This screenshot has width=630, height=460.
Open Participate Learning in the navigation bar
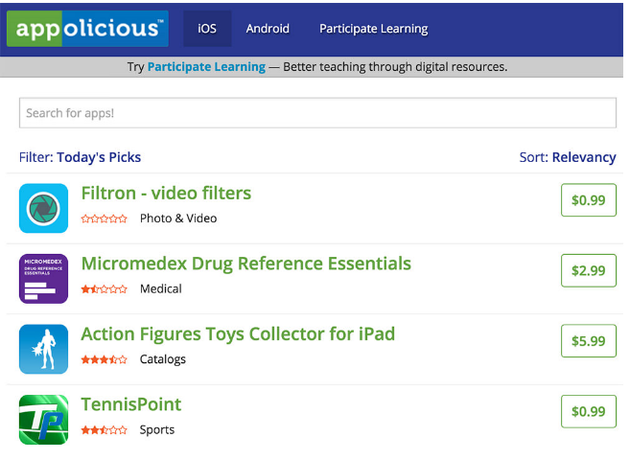pyautogui.click(x=374, y=29)
